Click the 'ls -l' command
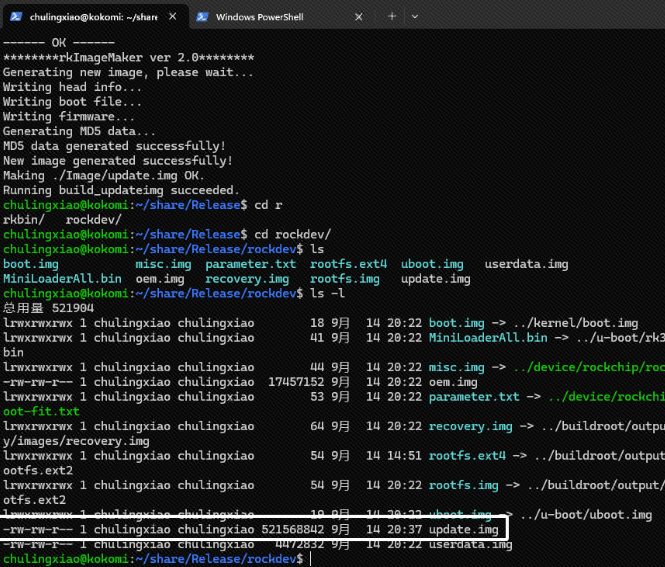The image size is (665, 567). 327,293
